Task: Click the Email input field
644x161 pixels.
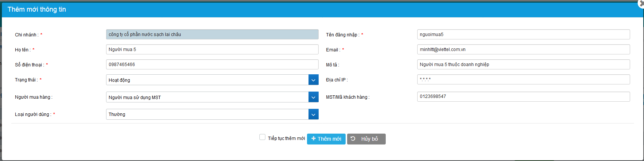Action: (x=523, y=50)
